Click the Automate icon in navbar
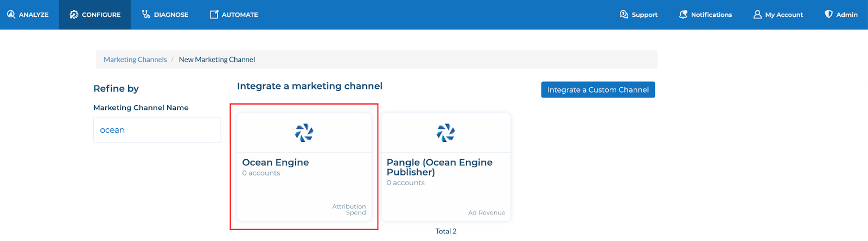Image resolution: width=868 pixels, height=241 pixels. [x=214, y=15]
